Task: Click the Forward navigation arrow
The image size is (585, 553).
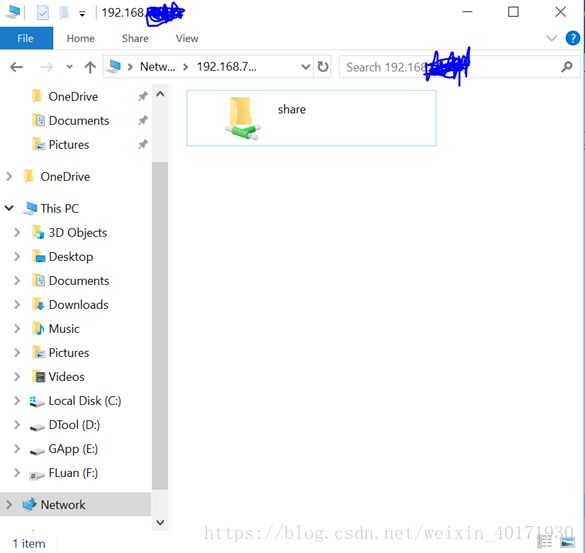Action: tap(46, 67)
